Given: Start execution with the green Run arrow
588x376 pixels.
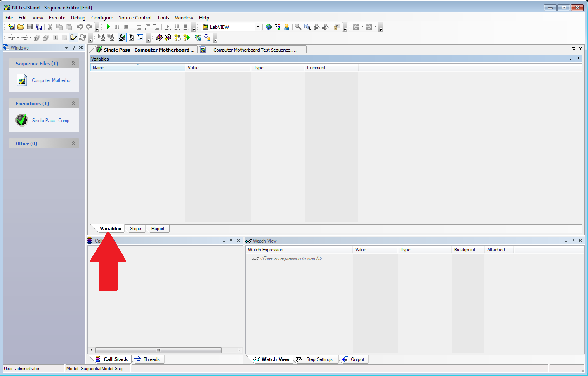Looking at the screenshot, I should 108,27.
